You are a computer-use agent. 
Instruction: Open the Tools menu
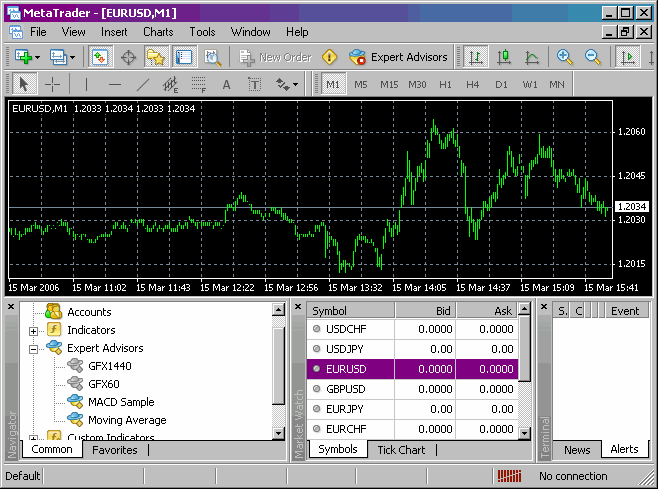(202, 32)
